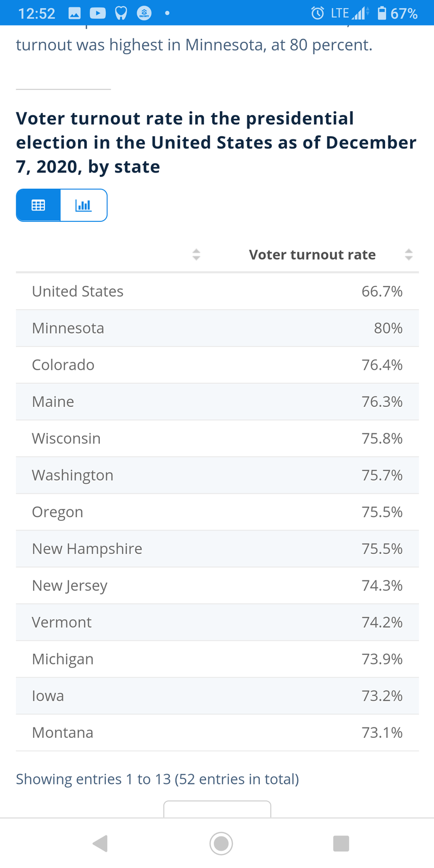Switch to bar chart view icon
This screenshot has height=868, width=434.
point(84,205)
